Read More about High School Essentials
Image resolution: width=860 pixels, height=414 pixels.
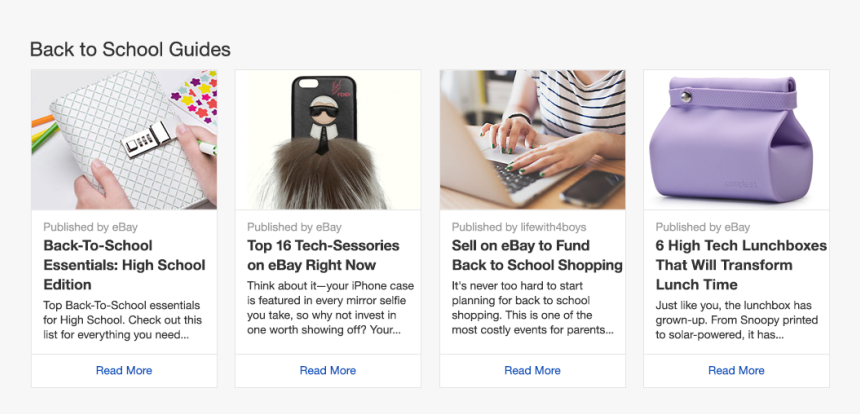click(x=124, y=370)
